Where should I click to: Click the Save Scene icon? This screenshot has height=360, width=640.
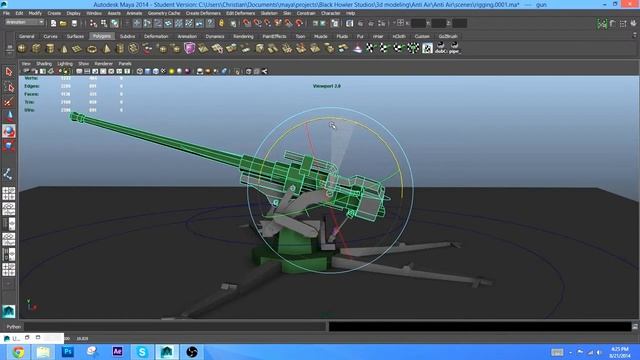pos(74,24)
